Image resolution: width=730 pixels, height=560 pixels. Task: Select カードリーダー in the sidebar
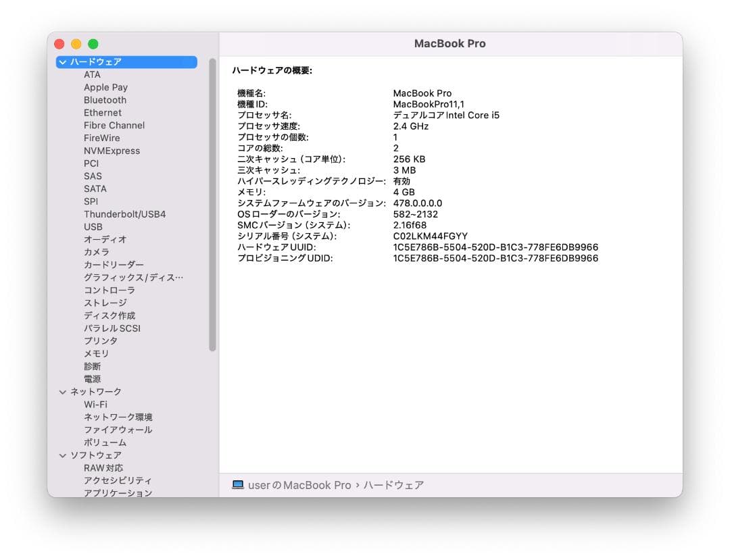(114, 265)
